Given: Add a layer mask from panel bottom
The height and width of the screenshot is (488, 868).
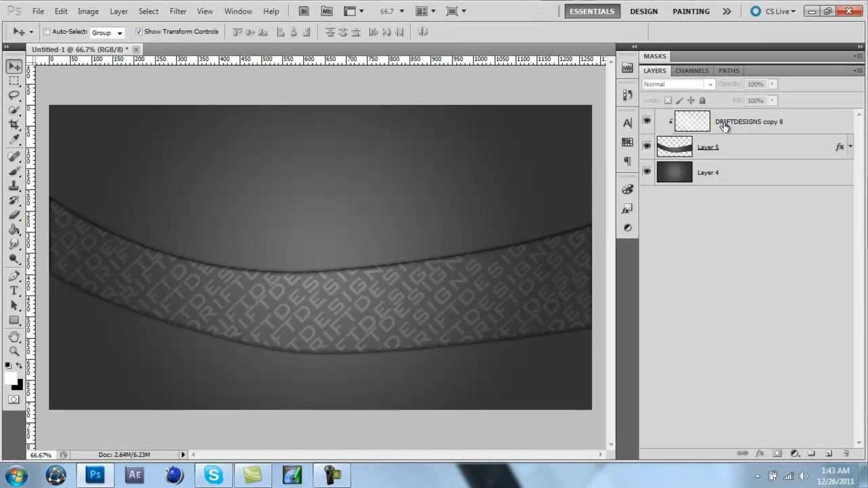Looking at the screenshot, I should (777, 453).
